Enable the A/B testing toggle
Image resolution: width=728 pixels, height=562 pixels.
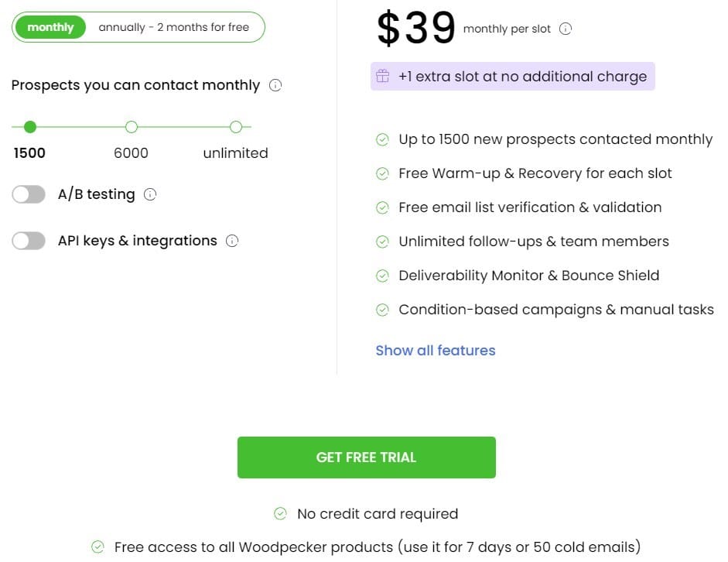coord(29,194)
